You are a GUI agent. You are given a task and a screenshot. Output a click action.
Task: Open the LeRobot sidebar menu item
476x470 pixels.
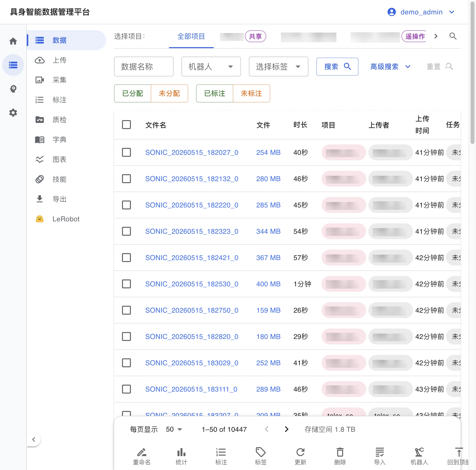pos(66,219)
